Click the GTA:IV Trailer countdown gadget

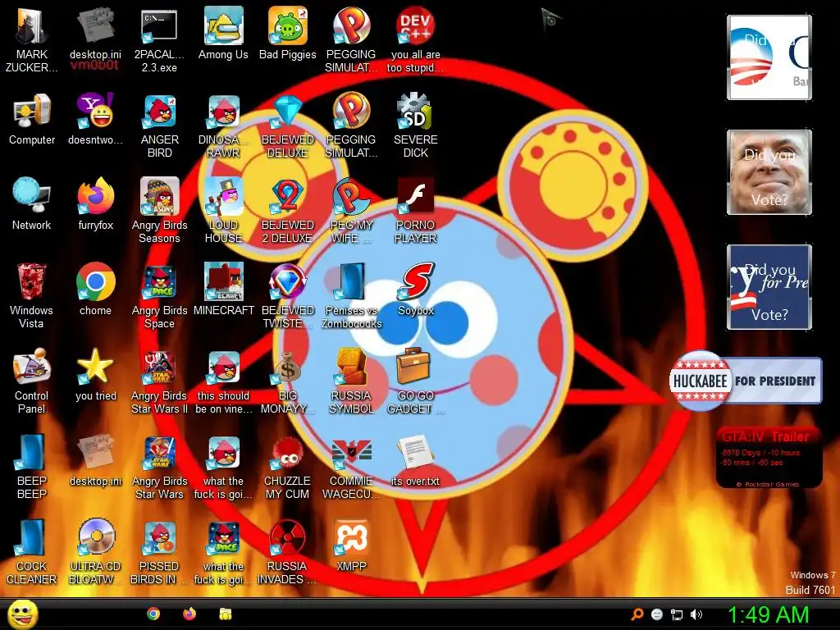[769, 458]
